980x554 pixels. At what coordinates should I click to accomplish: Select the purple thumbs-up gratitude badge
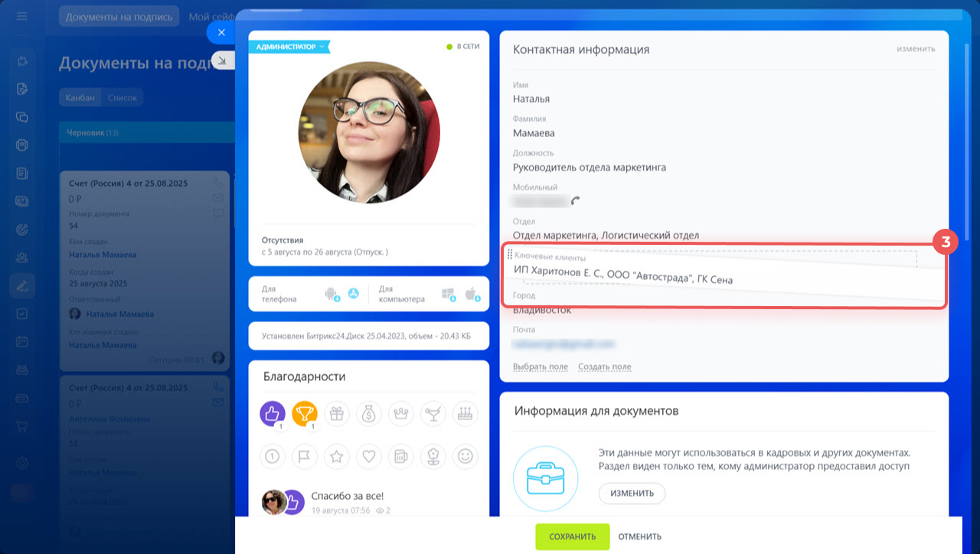[x=273, y=414]
